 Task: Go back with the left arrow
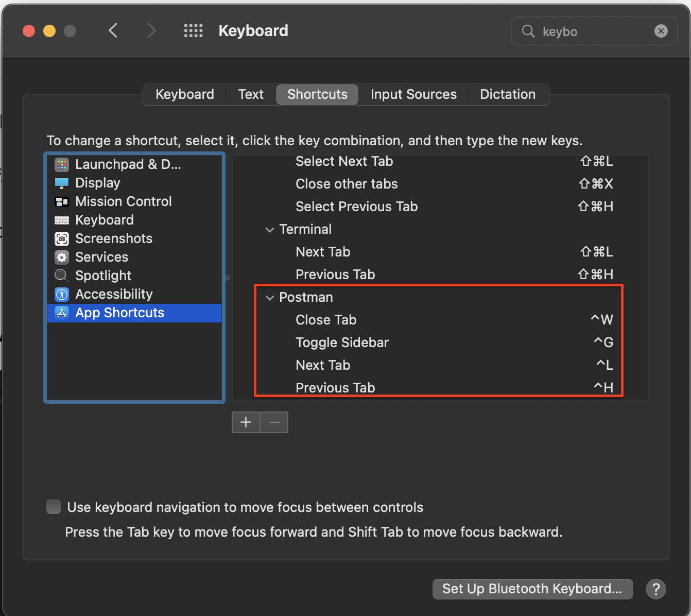click(113, 31)
